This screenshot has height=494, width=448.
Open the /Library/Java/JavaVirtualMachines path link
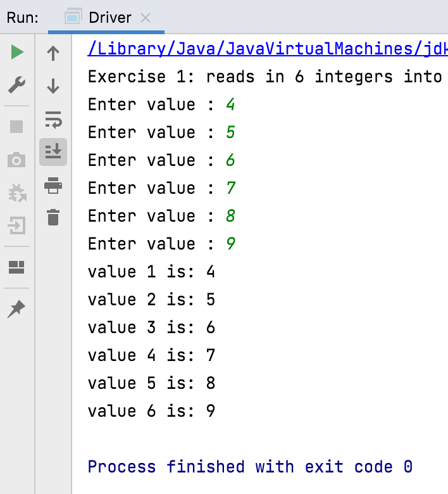pyautogui.click(x=267, y=49)
